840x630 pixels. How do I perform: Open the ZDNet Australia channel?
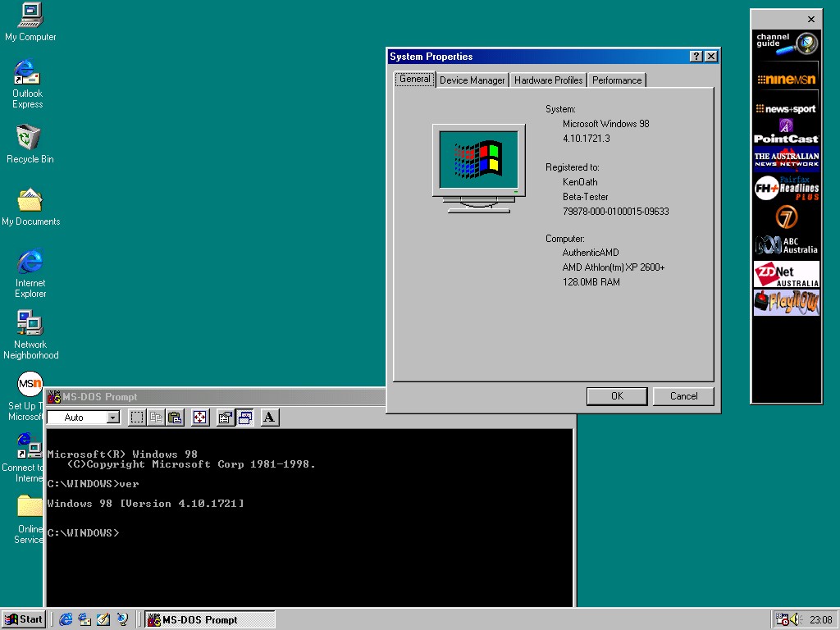tap(787, 274)
